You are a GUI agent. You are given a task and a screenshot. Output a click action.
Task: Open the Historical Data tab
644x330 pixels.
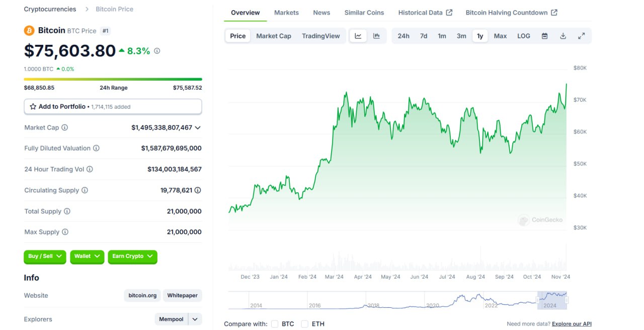click(425, 13)
